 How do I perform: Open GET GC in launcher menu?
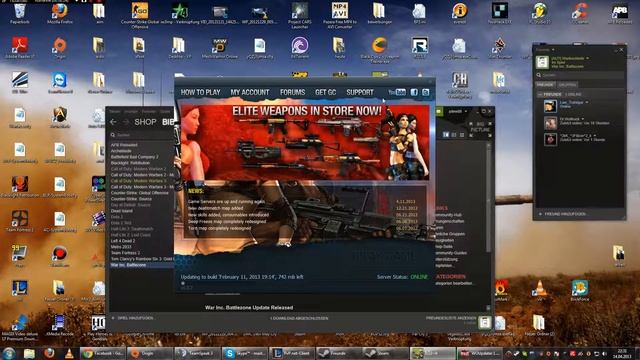[325, 93]
